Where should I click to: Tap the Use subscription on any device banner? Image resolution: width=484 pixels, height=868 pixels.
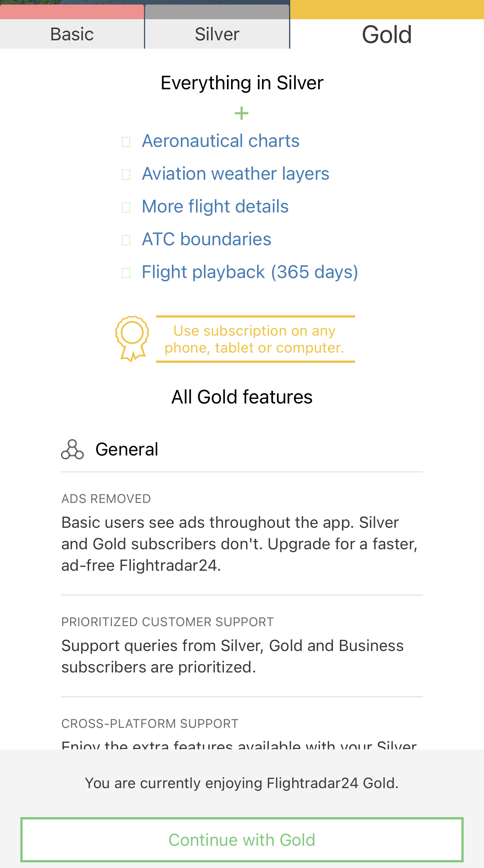(x=255, y=339)
